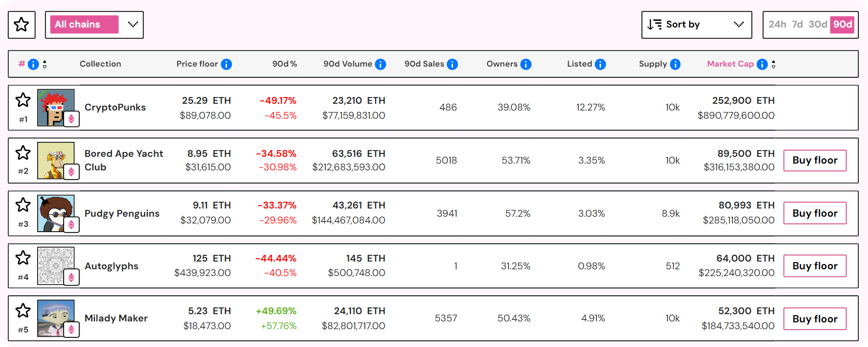Click the Price floor info icon
This screenshot has height=347, width=868.
coord(227,64)
